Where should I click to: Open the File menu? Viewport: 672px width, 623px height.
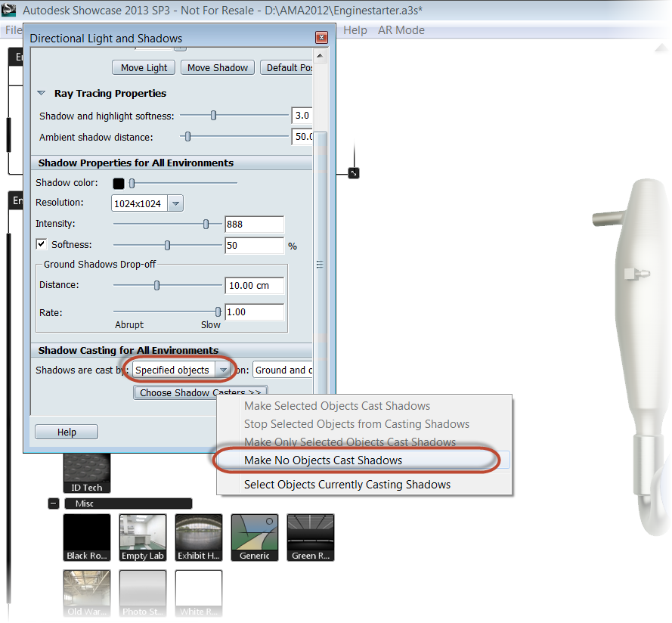[x=14, y=30]
